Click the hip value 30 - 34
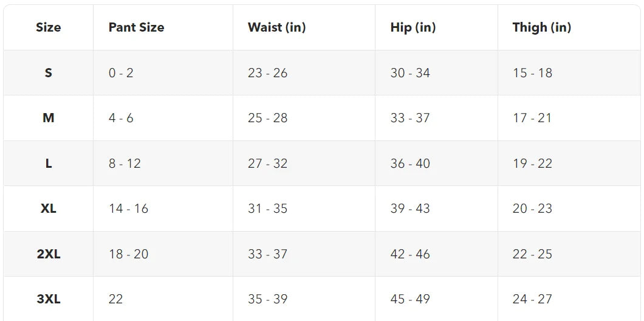This screenshot has height=321, width=644. (x=410, y=73)
